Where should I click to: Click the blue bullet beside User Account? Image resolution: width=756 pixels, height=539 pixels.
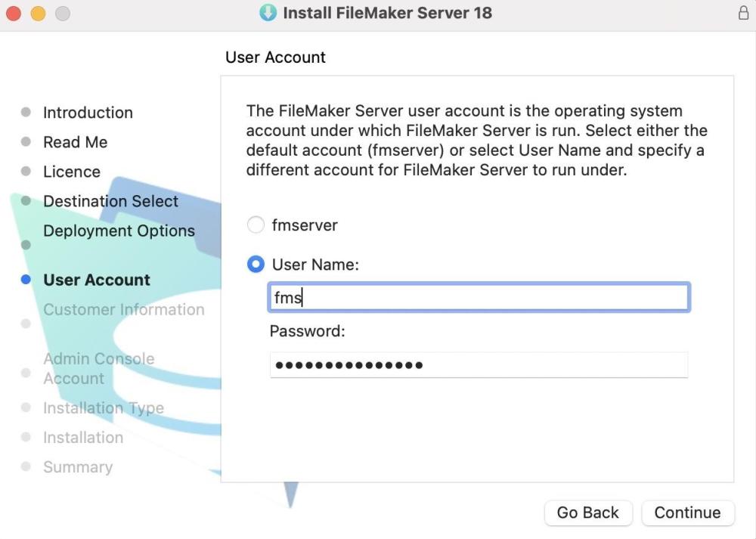click(x=26, y=280)
